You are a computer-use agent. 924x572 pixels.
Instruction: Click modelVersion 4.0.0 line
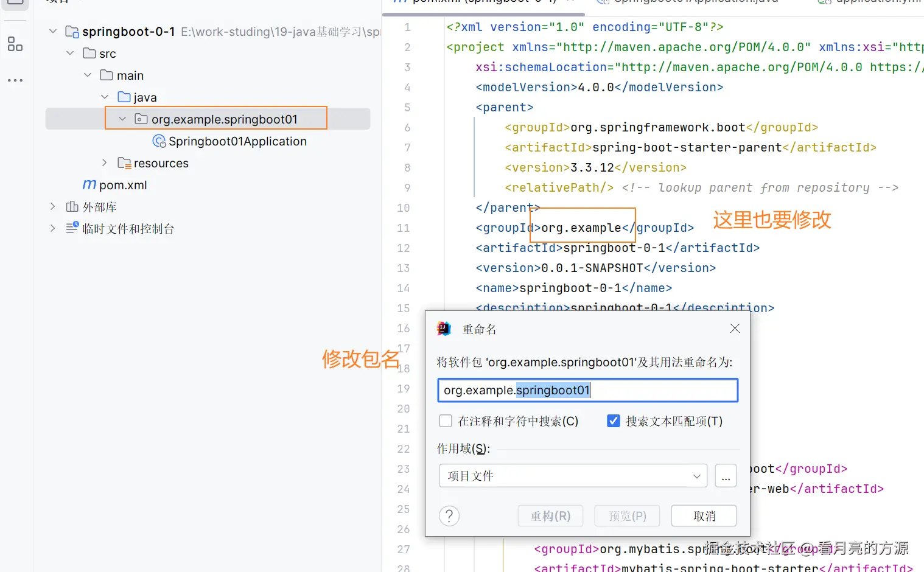(599, 87)
